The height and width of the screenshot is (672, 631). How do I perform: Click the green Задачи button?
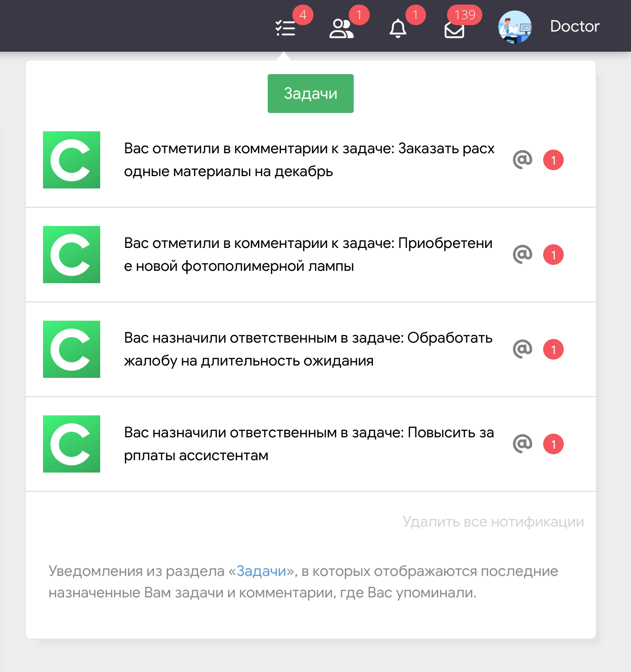310,93
